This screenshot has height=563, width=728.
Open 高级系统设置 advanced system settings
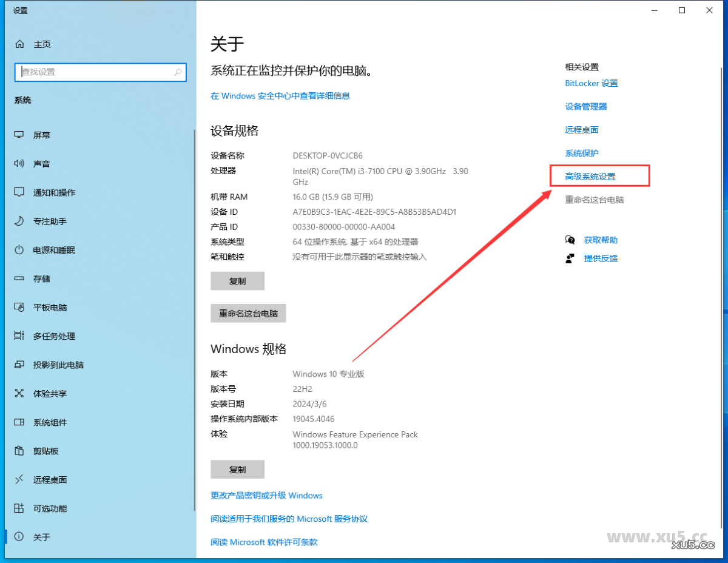[x=599, y=176]
